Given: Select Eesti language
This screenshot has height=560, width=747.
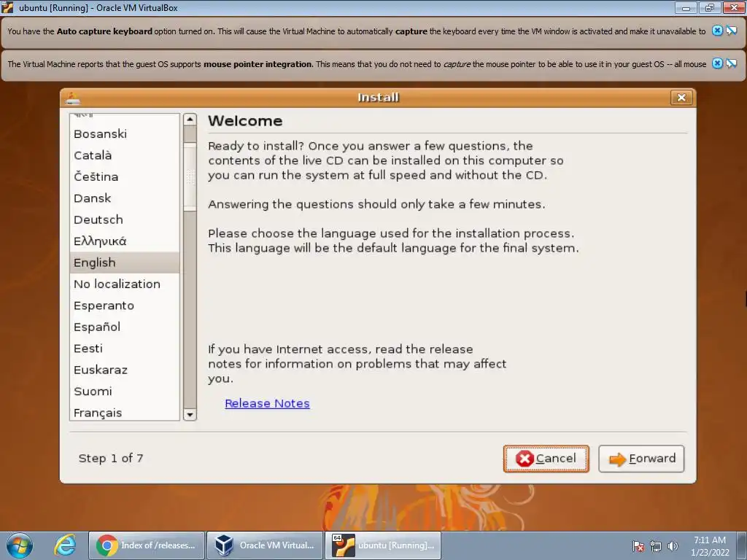Looking at the screenshot, I should tap(124, 348).
